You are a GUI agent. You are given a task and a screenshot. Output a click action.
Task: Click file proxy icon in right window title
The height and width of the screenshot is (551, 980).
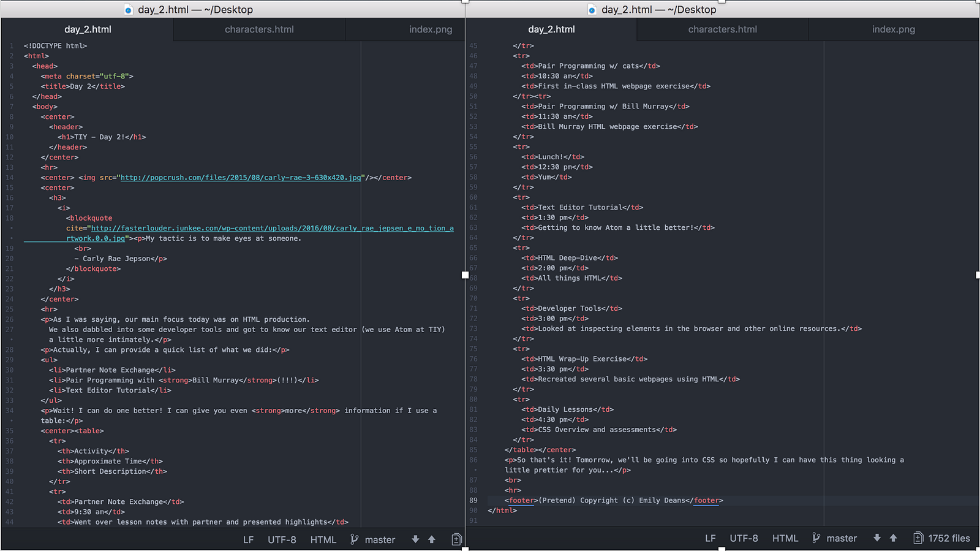pos(592,10)
